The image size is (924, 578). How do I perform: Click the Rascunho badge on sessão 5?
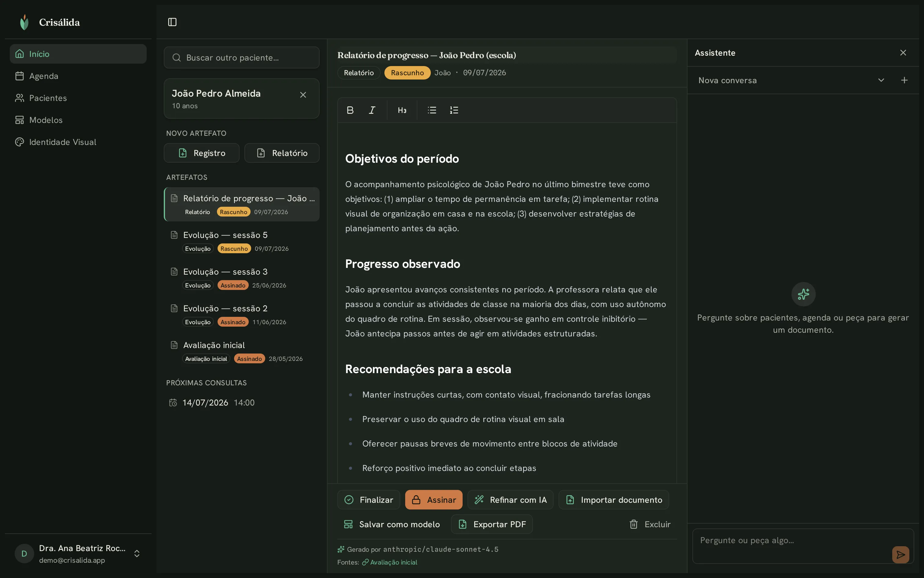pyautogui.click(x=234, y=248)
